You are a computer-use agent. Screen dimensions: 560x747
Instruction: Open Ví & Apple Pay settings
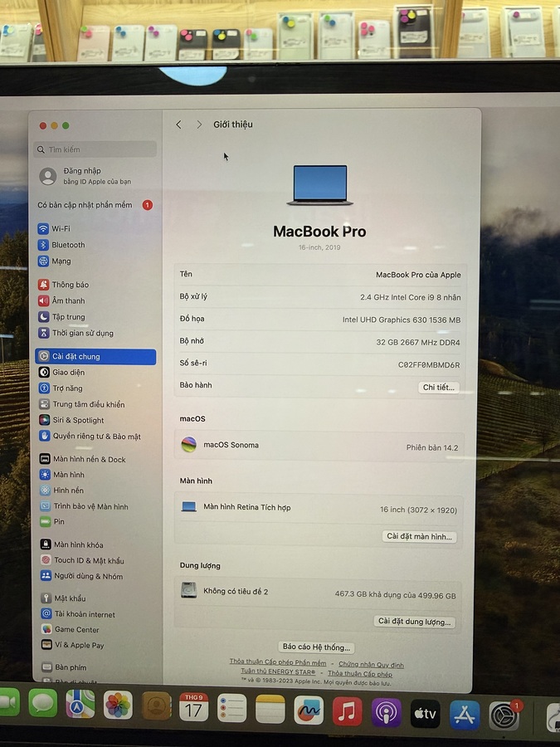tap(73, 645)
